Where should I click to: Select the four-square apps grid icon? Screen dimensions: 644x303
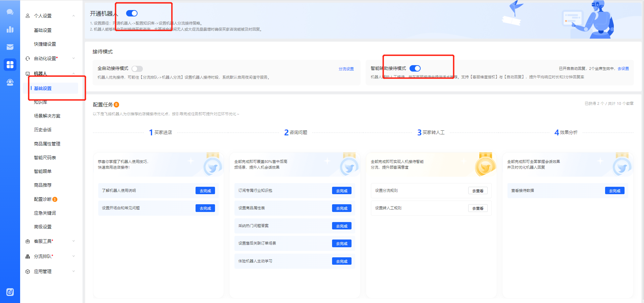click(10, 64)
